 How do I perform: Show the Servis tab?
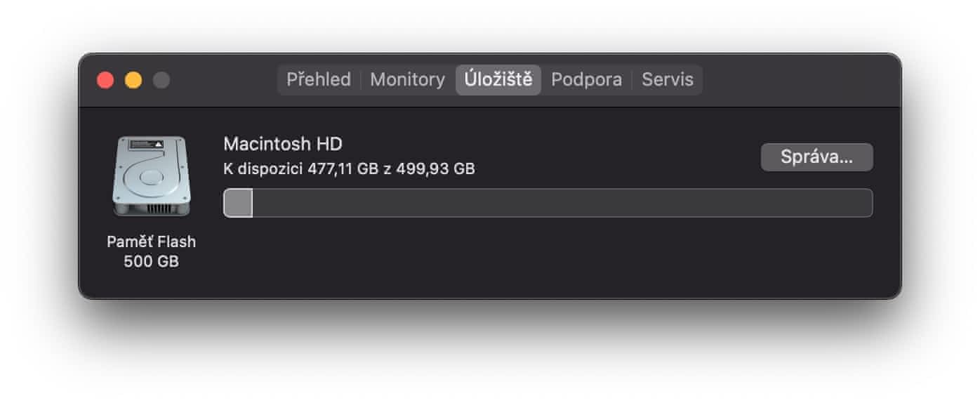[667, 80]
